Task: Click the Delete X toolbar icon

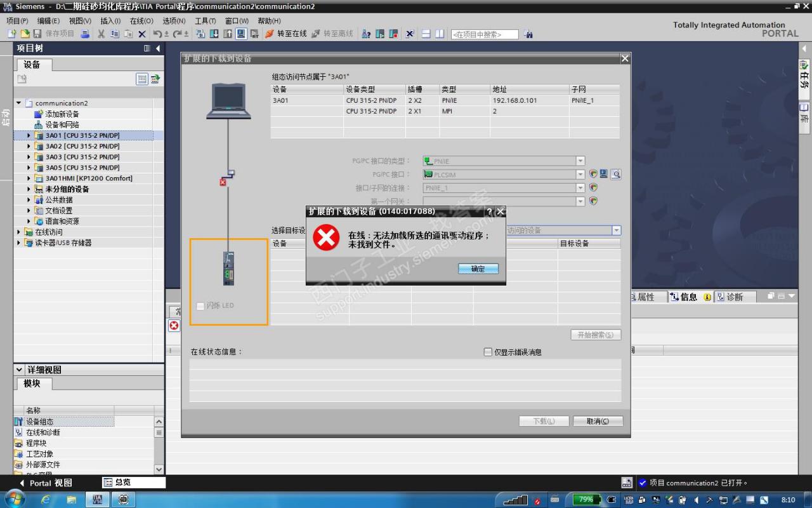Action: pos(141,34)
